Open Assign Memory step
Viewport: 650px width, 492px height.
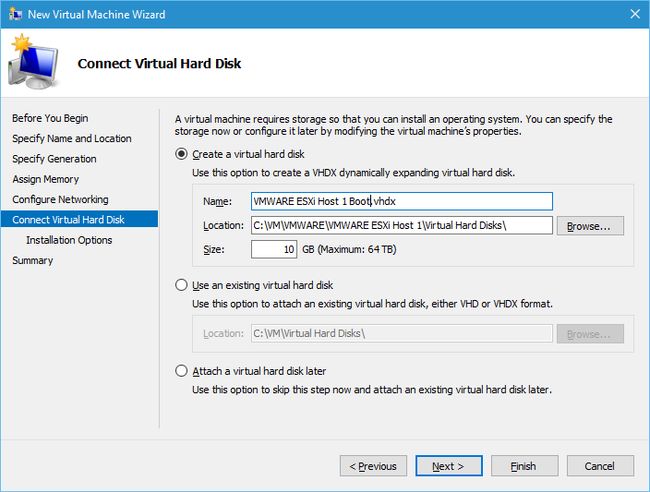[x=46, y=179]
